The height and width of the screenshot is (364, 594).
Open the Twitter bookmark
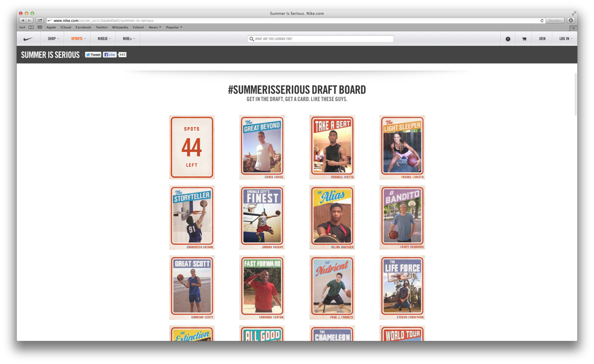[x=101, y=27]
